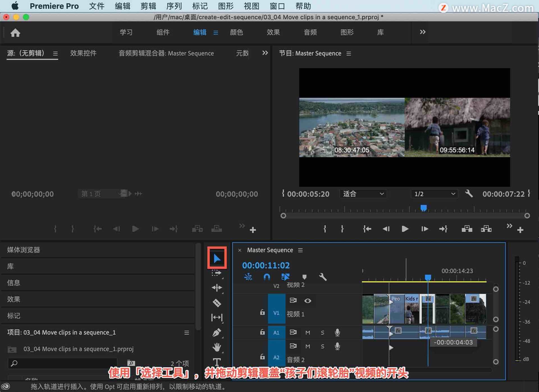Open Master Sequence timeline panel menu

pyautogui.click(x=300, y=250)
